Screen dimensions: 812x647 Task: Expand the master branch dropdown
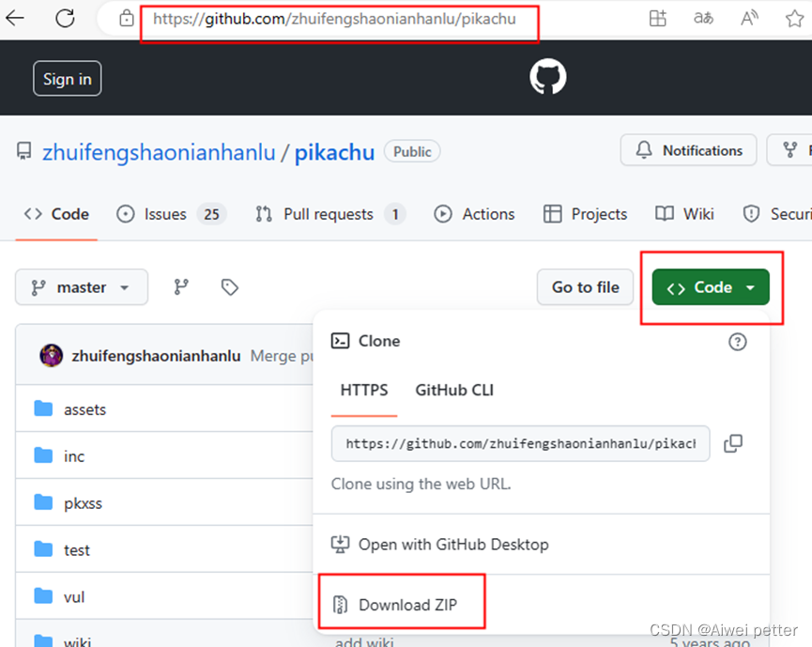(82, 287)
